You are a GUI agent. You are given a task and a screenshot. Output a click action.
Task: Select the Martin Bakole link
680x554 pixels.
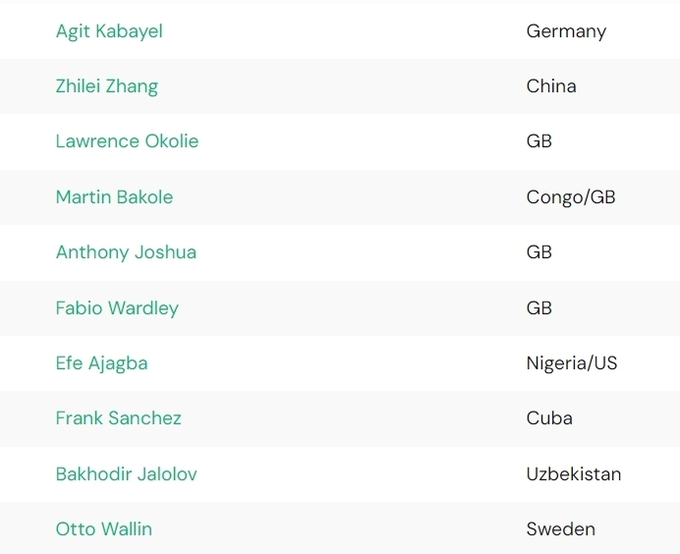pyautogui.click(x=114, y=197)
